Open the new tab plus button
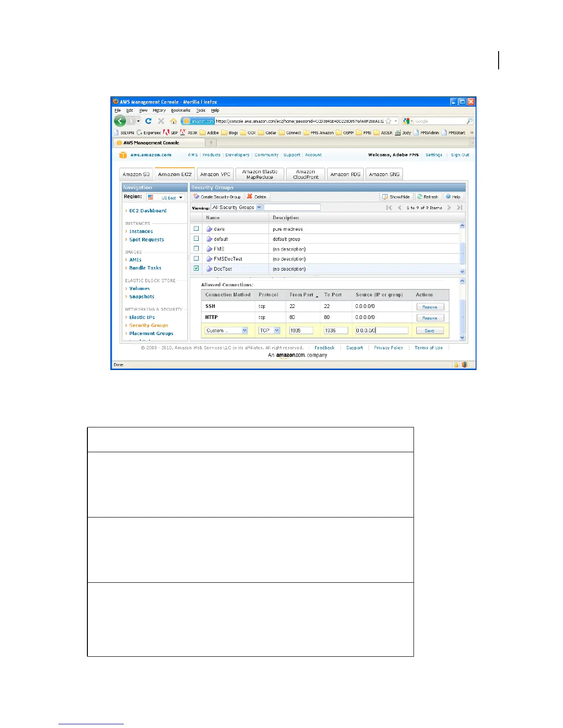The width and height of the screenshot is (563, 728). tap(212, 142)
